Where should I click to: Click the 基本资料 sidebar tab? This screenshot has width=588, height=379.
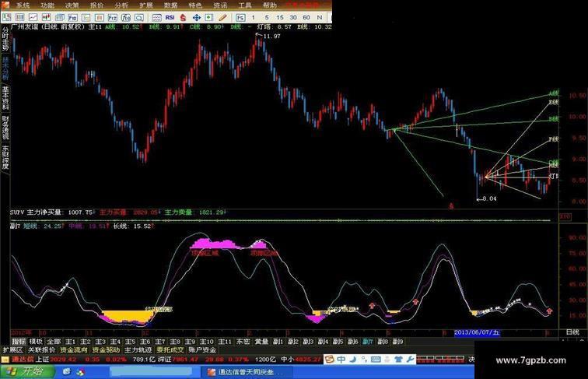pos(5,98)
